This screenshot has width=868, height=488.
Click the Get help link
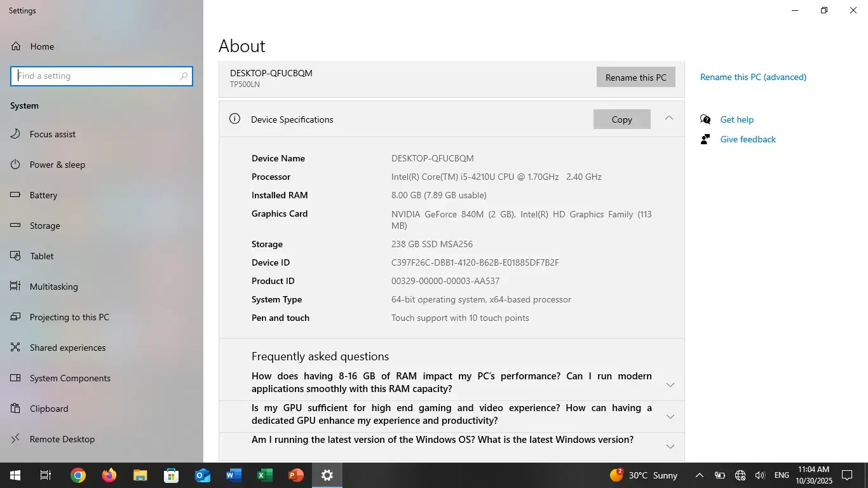[x=736, y=119]
